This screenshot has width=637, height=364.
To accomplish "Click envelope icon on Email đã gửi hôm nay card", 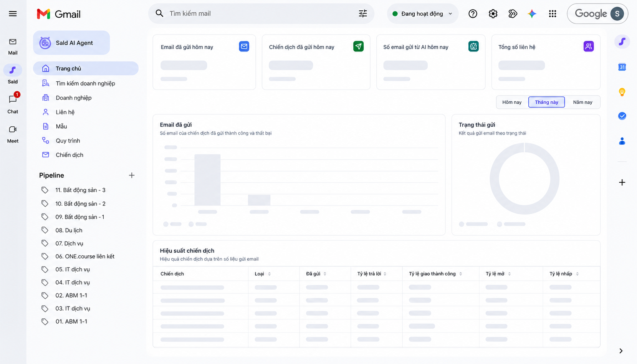I will click(x=244, y=46).
